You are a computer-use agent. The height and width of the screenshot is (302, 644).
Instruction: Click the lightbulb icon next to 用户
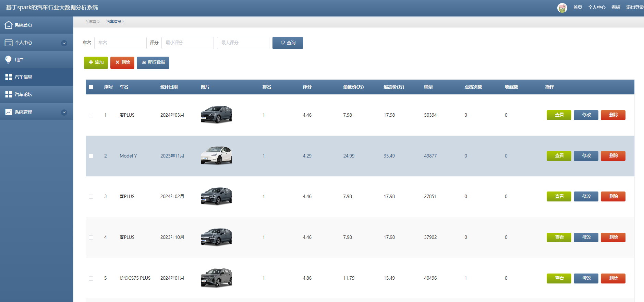click(9, 59)
